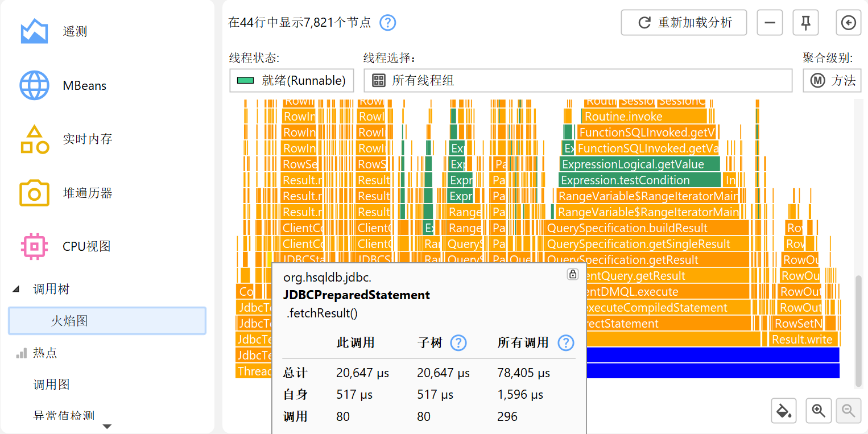Viewport: 868px width, 434px height.
Task: Toggle the lock icon on the tooltip
Action: [573, 274]
